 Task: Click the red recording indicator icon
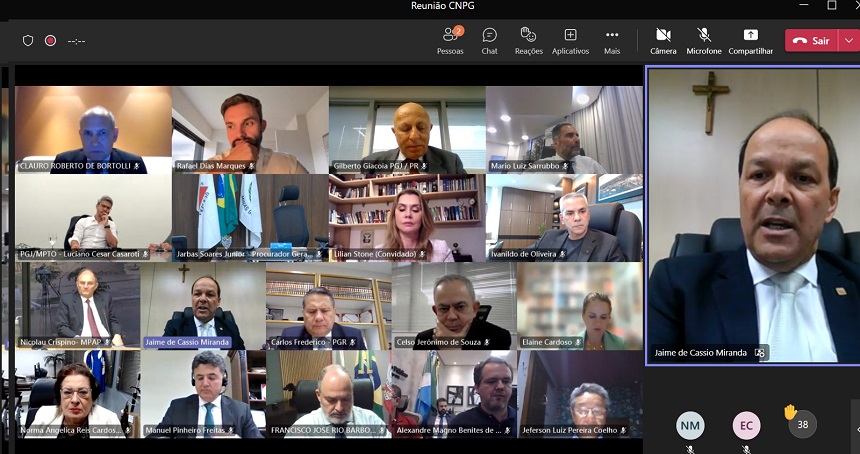coord(50,41)
